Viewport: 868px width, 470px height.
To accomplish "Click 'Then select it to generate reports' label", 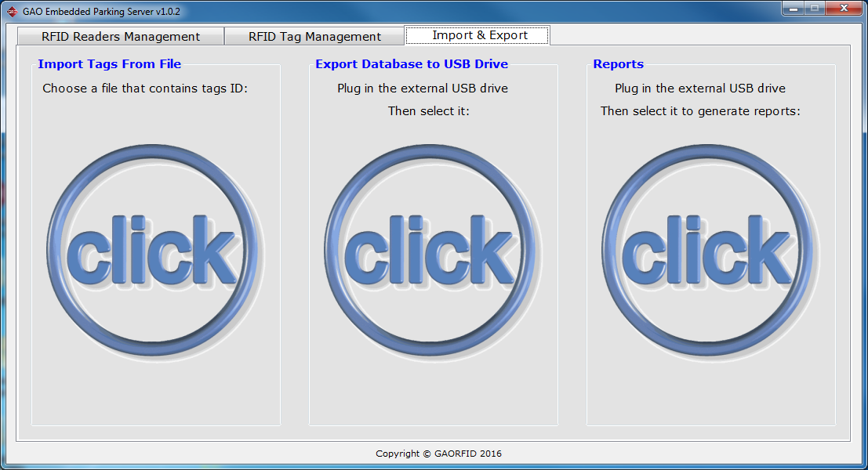I will pos(700,111).
